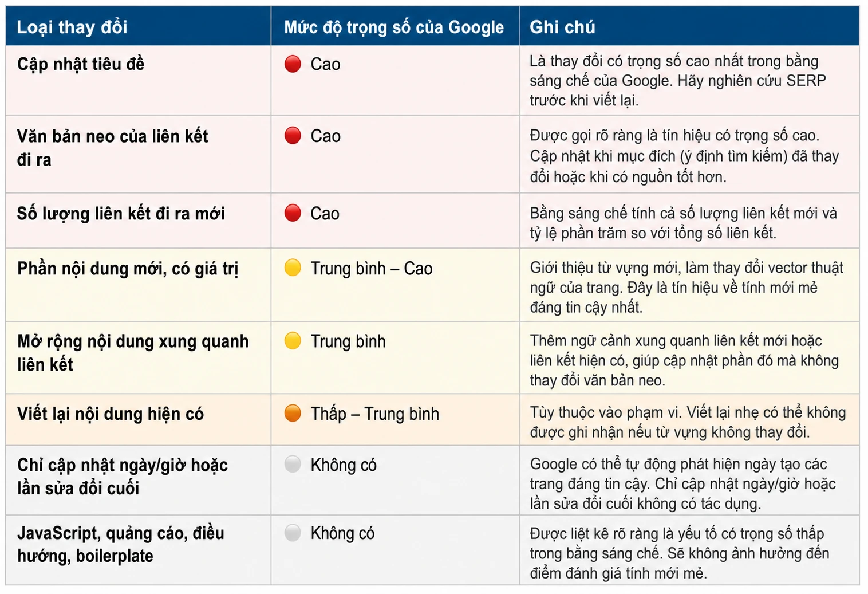This screenshot has height=594, width=868.
Task: Click note mentioning SERP research
Action: pos(678,81)
